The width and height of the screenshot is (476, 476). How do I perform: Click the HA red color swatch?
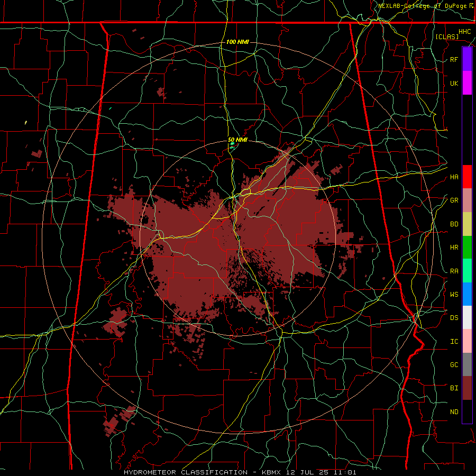[467, 177]
